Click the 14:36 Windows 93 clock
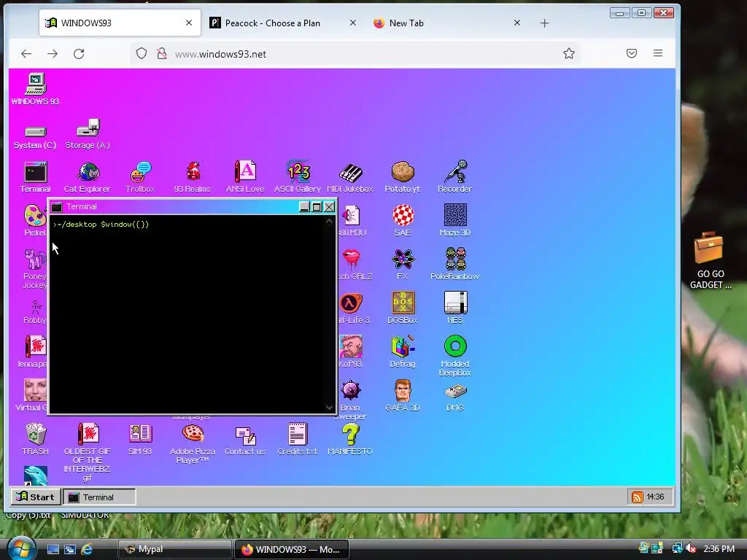747x560 pixels. click(655, 497)
